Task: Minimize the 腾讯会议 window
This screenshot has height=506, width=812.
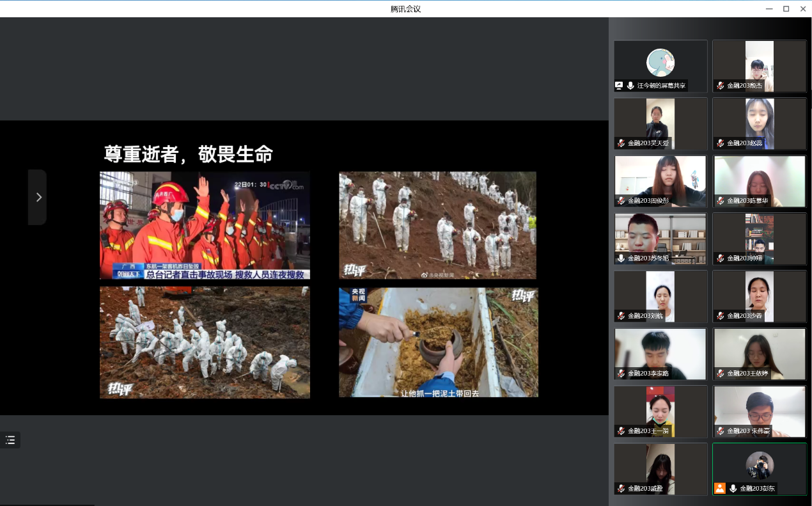Action: click(x=769, y=8)
